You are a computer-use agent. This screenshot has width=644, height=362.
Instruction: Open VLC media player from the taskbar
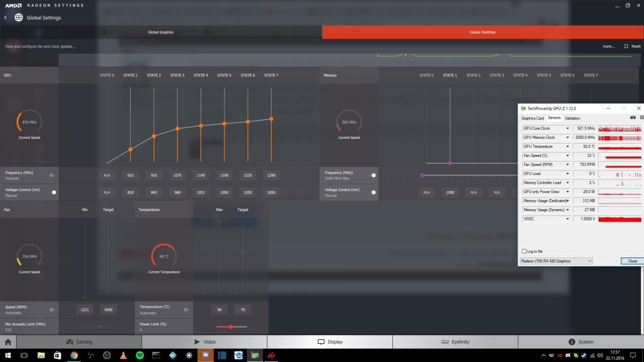click(x=123, y=355)
